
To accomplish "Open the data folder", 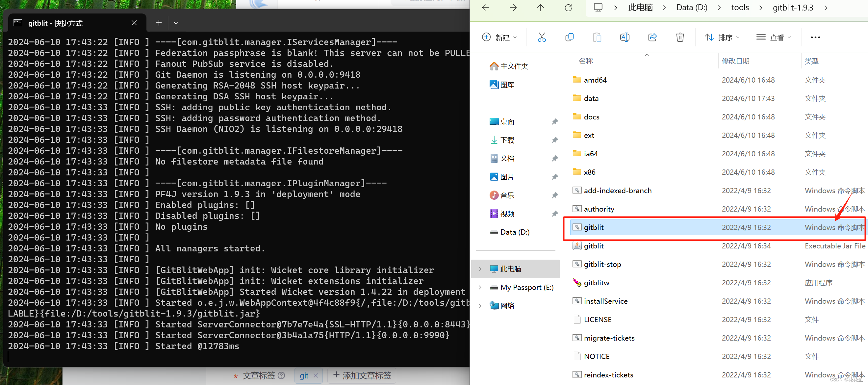I will coord(591,98).
